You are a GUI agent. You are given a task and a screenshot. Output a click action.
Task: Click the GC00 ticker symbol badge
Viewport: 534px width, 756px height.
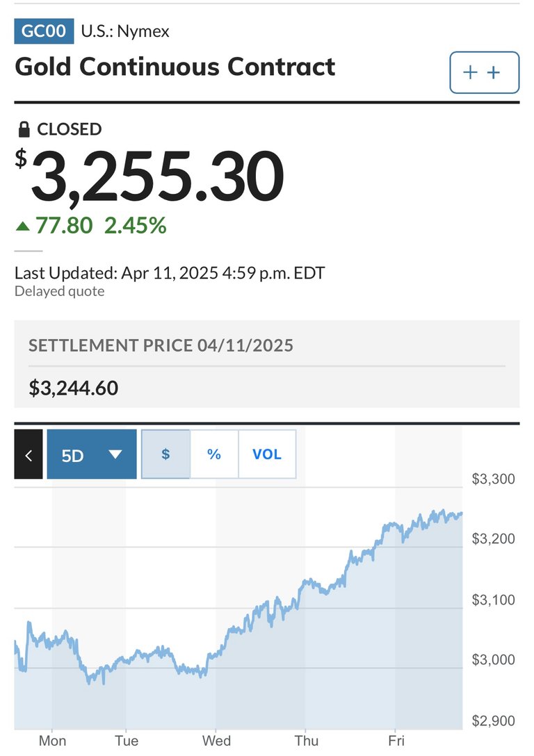pyautogui.click(x=44, y=31)
